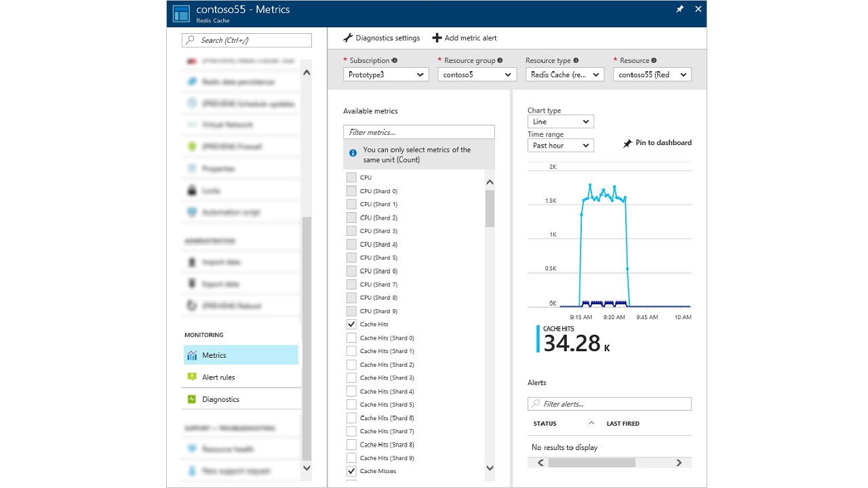Check Cache Hits (Shard 0)
This screenshot has width=868, height=488.
[351, 338]
